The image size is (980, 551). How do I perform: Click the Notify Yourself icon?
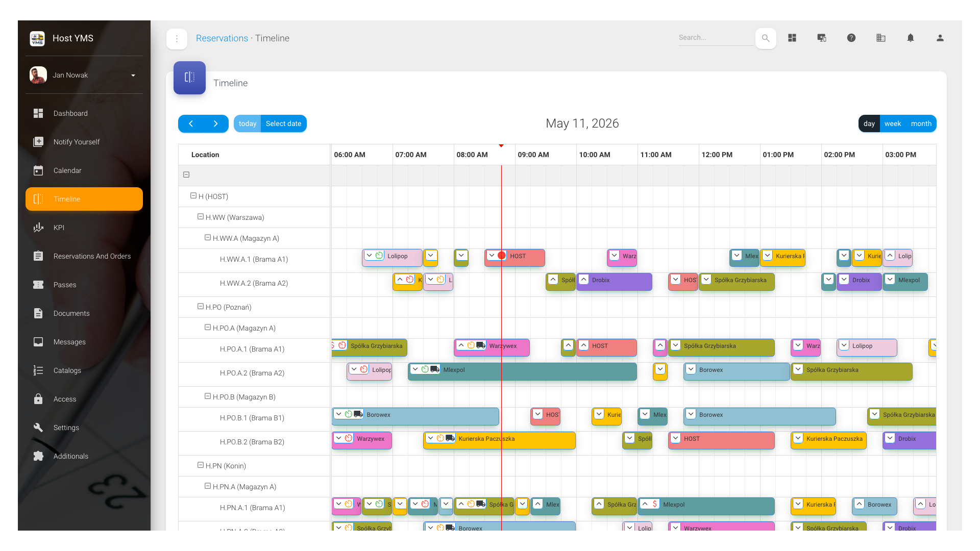pyautogui.click(x=38, y=142)
